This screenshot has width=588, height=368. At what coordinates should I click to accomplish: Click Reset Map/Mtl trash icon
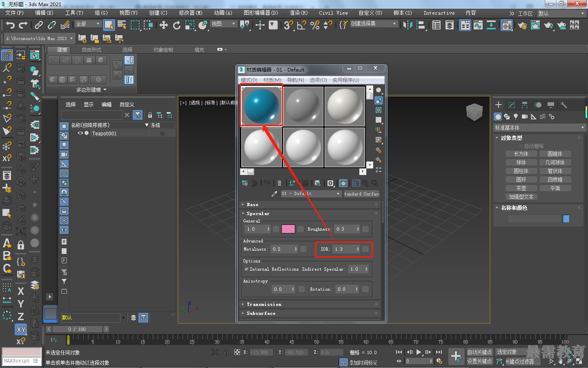[279, 183]
